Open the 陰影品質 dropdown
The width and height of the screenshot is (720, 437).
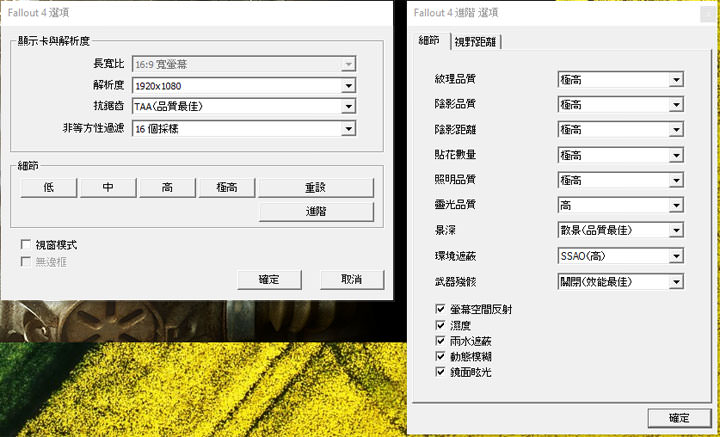click(x=621, y=105)
